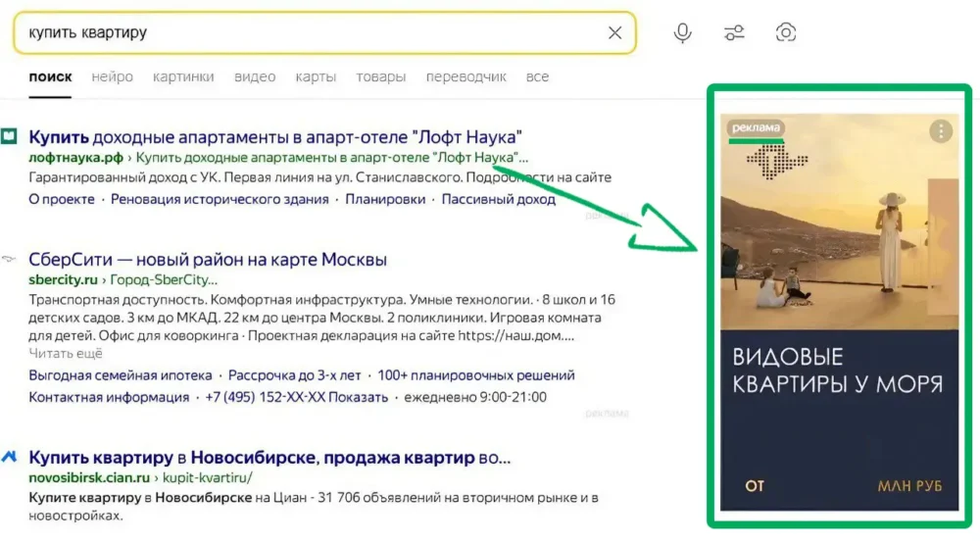This screenshot has height=544, width=980.
Task: Click the СберСити favicon icon
Action: 8,259
